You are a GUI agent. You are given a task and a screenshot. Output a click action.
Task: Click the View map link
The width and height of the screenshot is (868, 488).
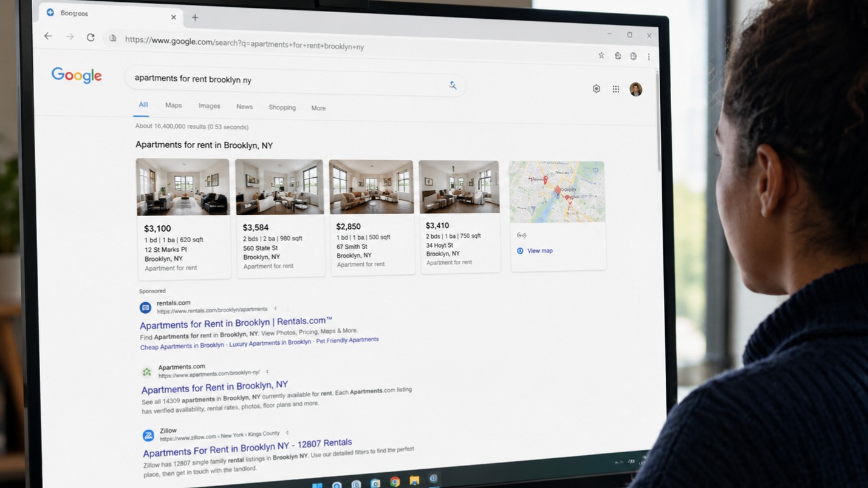click(540, 251)
